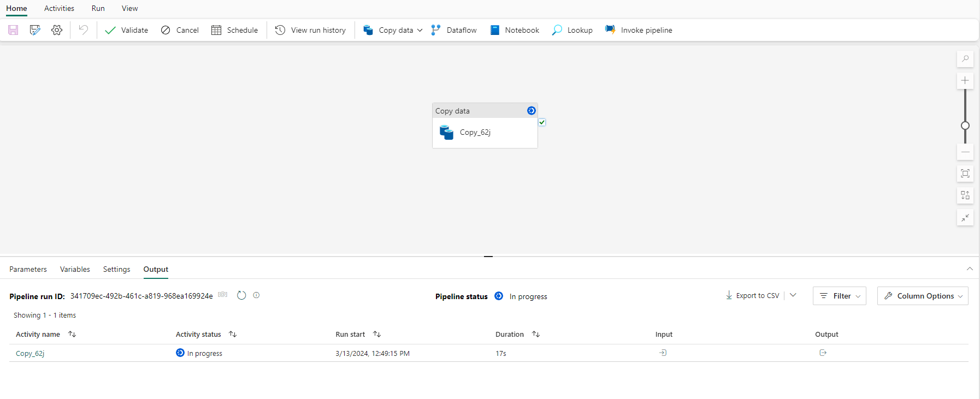The width and height of the screenshot is (980, 399).
Task: Open Column Options dropdown
Action: tap(923, 296)
